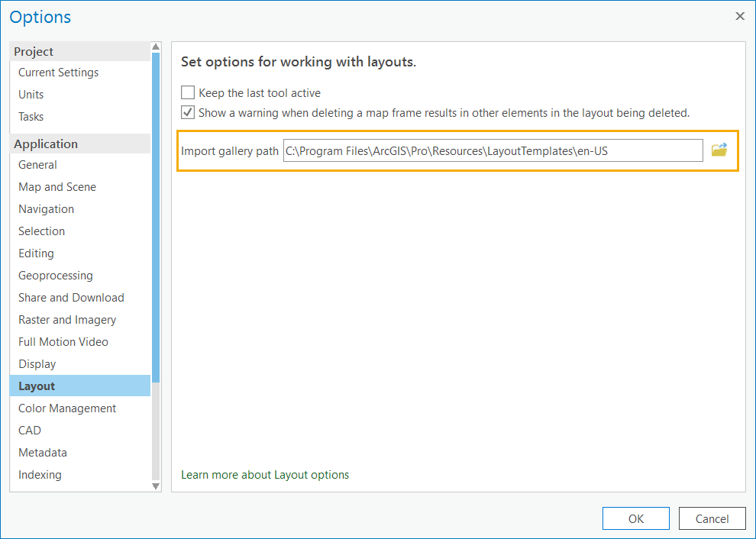Open the Geoprocessing options page

55,275
